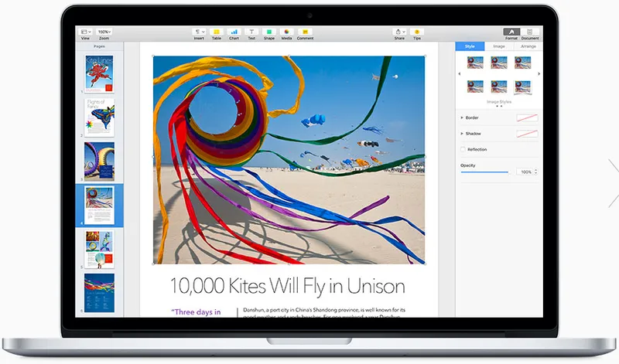
Task: Switch to the Style tab
Action: pyautogui.click(x=470, y=46)
